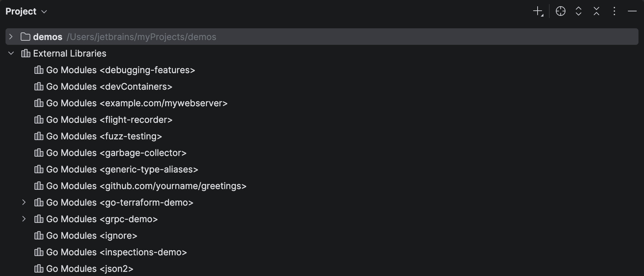Hide the Project tool window

(632, 11)
